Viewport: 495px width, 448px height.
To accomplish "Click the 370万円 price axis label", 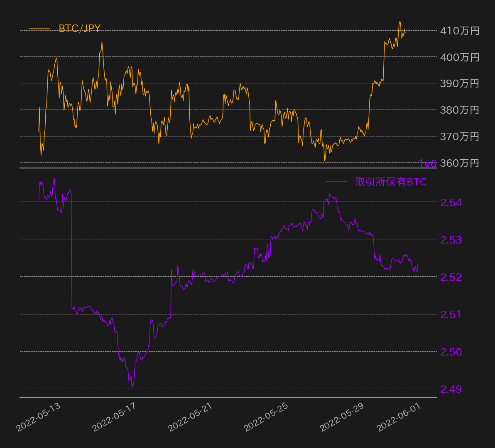I will [460, 136].
